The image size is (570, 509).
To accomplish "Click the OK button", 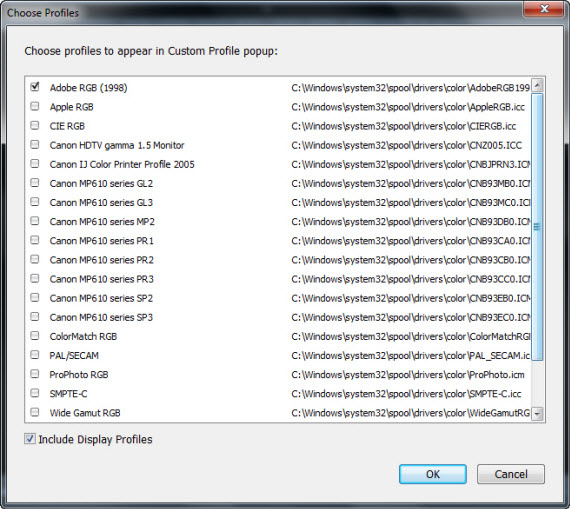I will tap(433, 474).
